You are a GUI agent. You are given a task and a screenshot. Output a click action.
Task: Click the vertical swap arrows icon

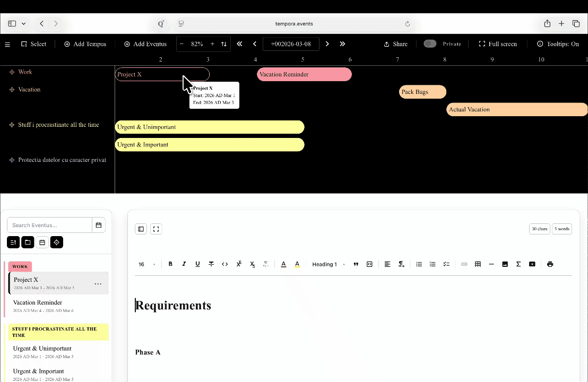pyautogui.click(x=224, y=44)
